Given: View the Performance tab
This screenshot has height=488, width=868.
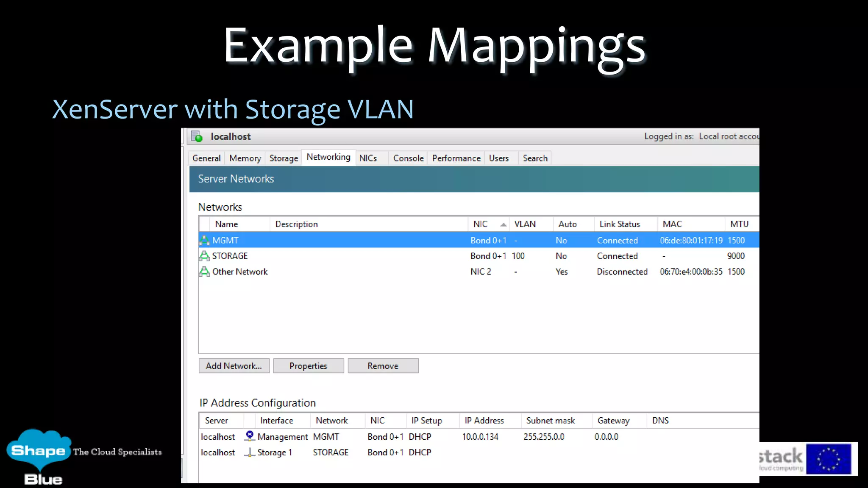Looking at the screenshot, I should pos(456,158).
